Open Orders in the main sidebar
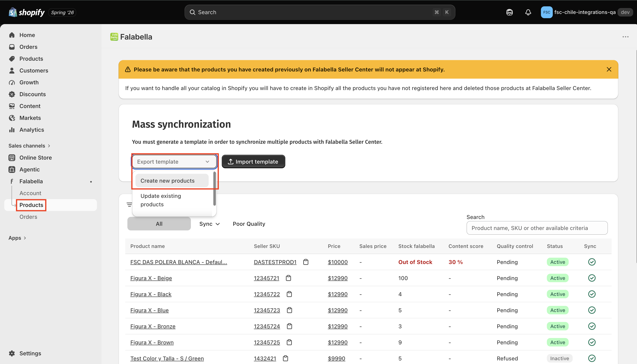The image size is (637, 364). (x=51, y=47)
